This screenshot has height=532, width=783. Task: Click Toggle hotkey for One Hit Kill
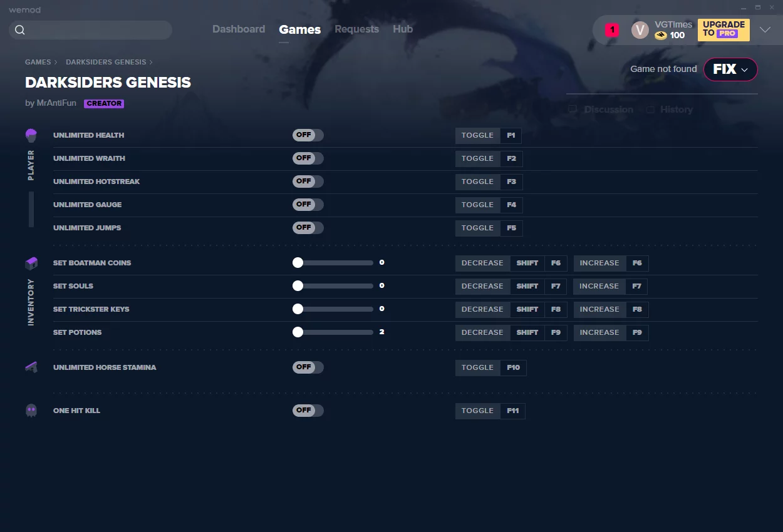point(478,411)
